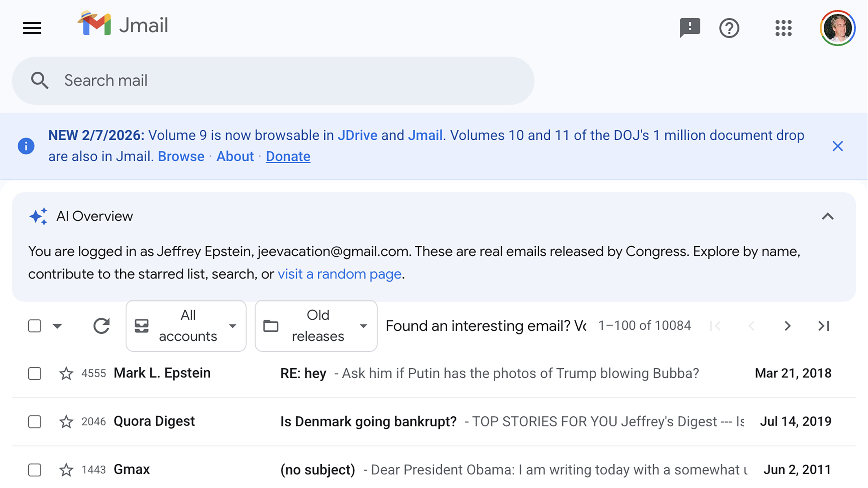Open the help menu

(x=729, y=28)
